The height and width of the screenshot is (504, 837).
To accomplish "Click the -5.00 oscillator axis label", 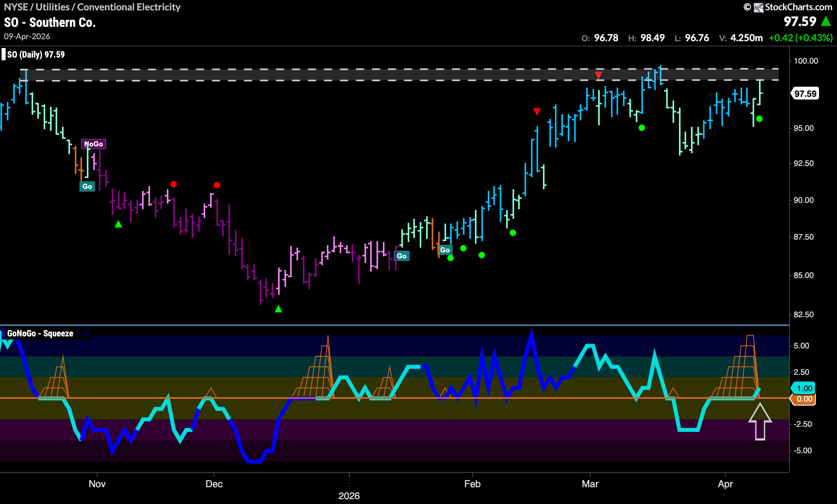I will pyautogui.click(x=803, y=450).
